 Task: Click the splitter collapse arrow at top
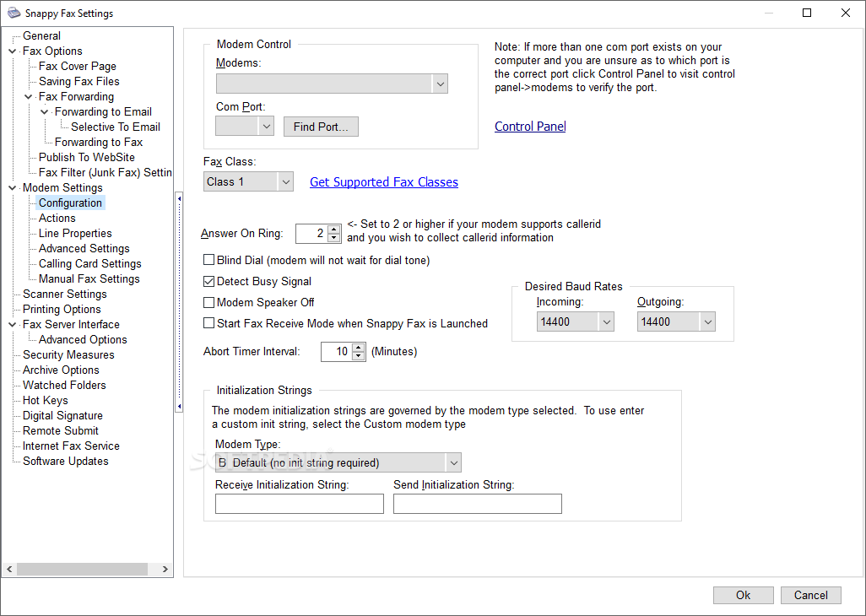coord(179,198)
